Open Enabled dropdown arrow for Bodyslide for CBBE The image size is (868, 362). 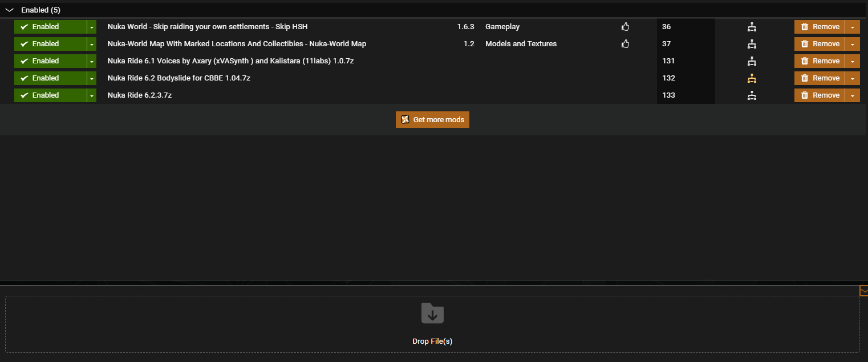[x=92, y=78]
